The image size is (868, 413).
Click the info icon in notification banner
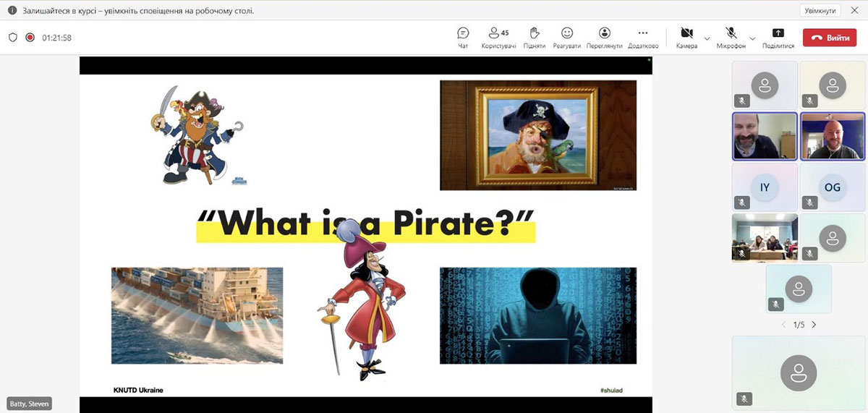[x=12, y=11]
